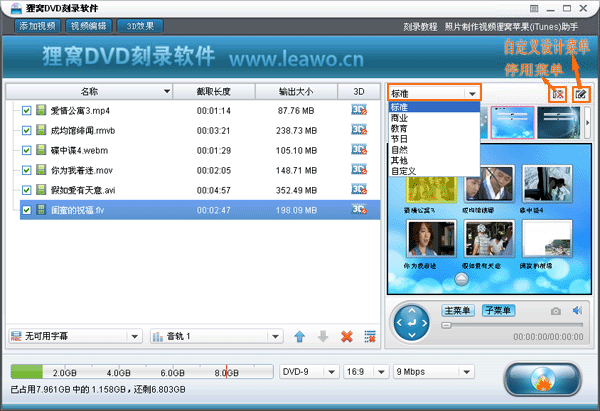Toggle mute with the speaker icon
Screen dimensions: 600x411
tap(577, 310)
